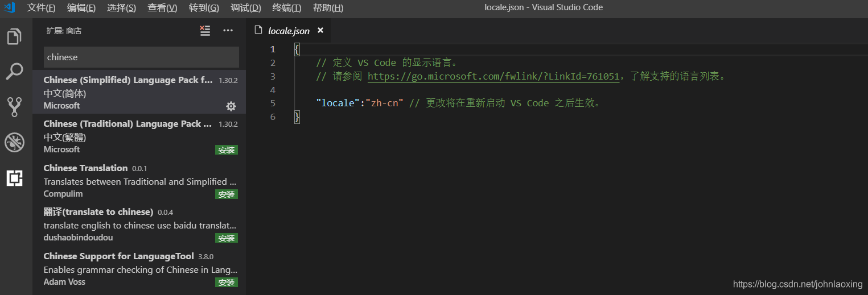868x295 pixels.
Task: Click the locale.json file icon in tab
Action: [x=259, y=31]
